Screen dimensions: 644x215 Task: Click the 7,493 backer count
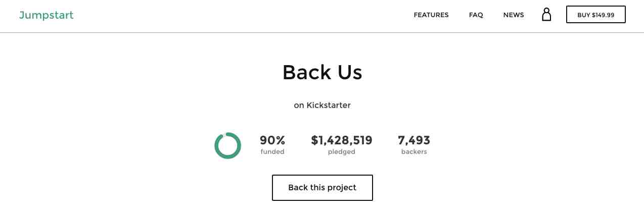(414, 140)
